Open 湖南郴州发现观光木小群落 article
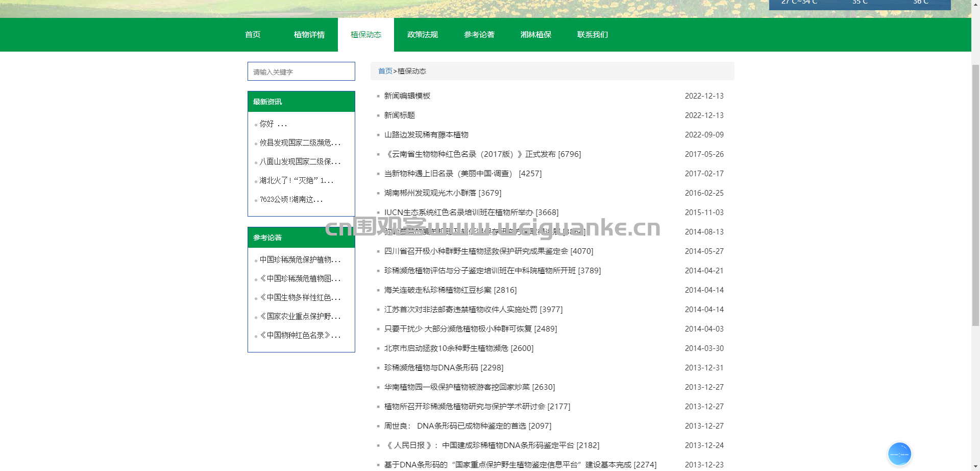The width and height of the screenshot is (980, 471). (x=443, y=193)
